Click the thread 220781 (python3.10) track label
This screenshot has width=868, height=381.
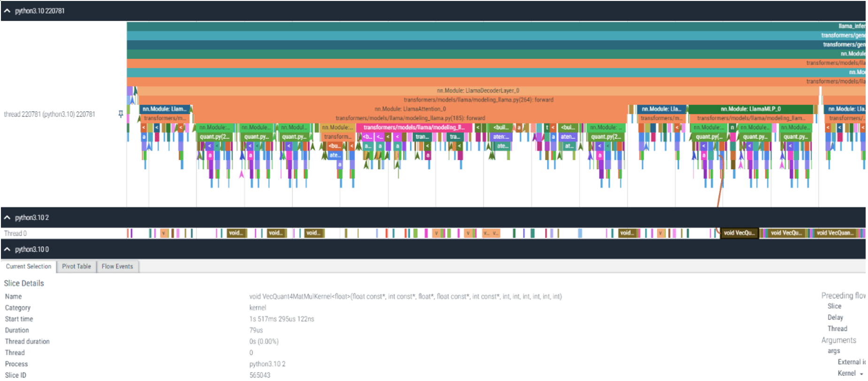pos(49,114)
